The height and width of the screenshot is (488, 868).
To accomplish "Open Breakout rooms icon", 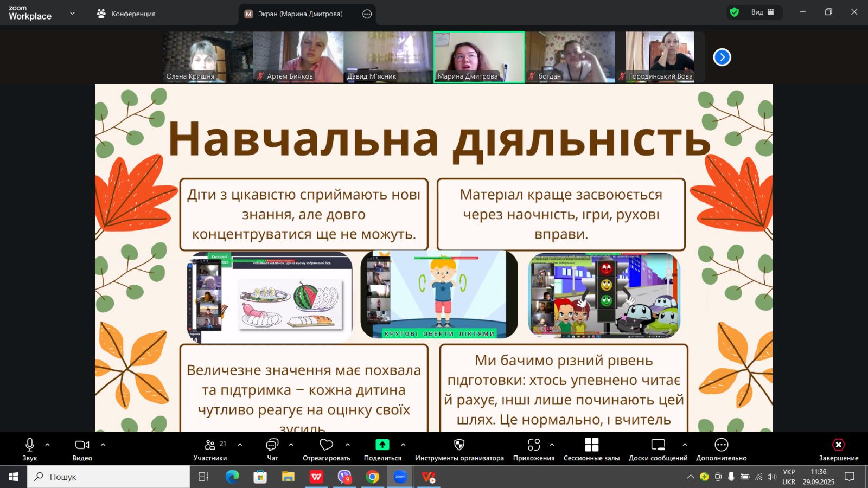I will click(591, 445).
